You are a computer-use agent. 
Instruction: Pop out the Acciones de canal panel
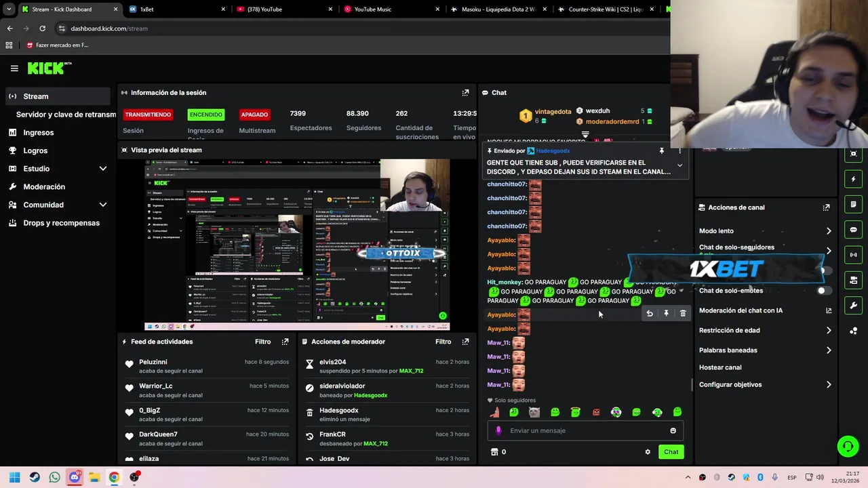[826, 207]
